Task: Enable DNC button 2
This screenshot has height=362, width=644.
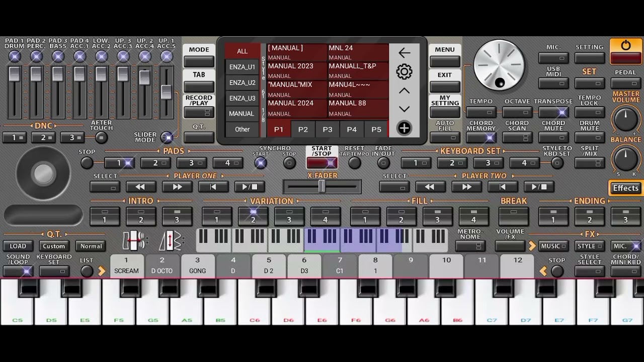Action: point(43,137)
